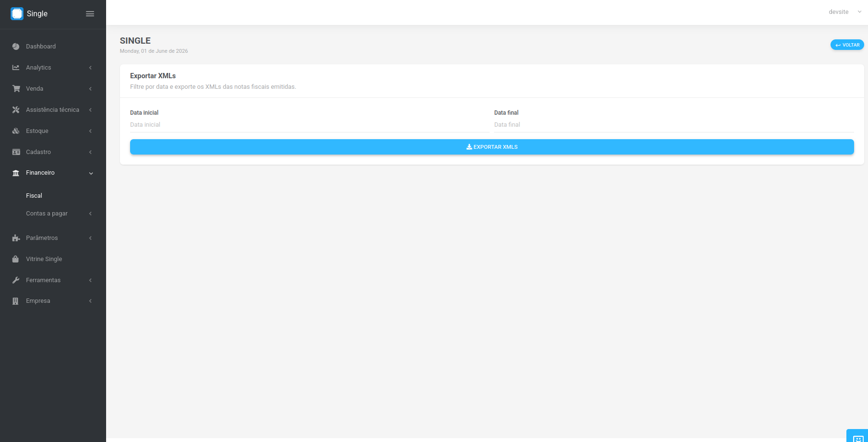Click the SINGLE page title
The image size is (868, 442).
tap(135, 41)
